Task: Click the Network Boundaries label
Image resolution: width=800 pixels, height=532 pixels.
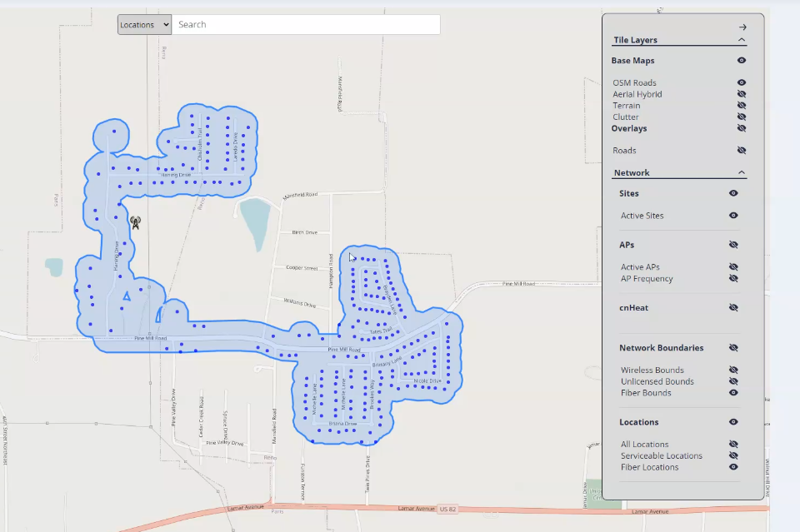Action: tap(661, 347)
